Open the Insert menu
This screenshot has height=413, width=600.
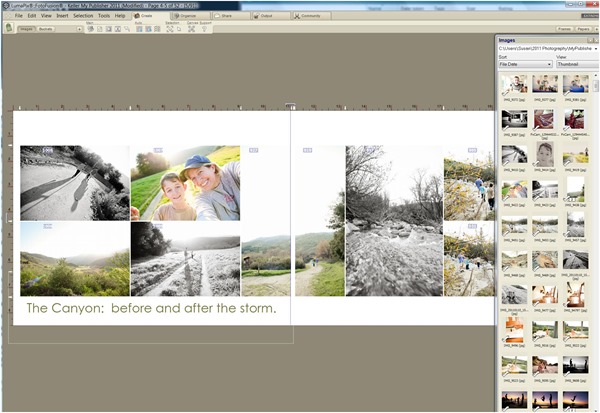point(62,16)
